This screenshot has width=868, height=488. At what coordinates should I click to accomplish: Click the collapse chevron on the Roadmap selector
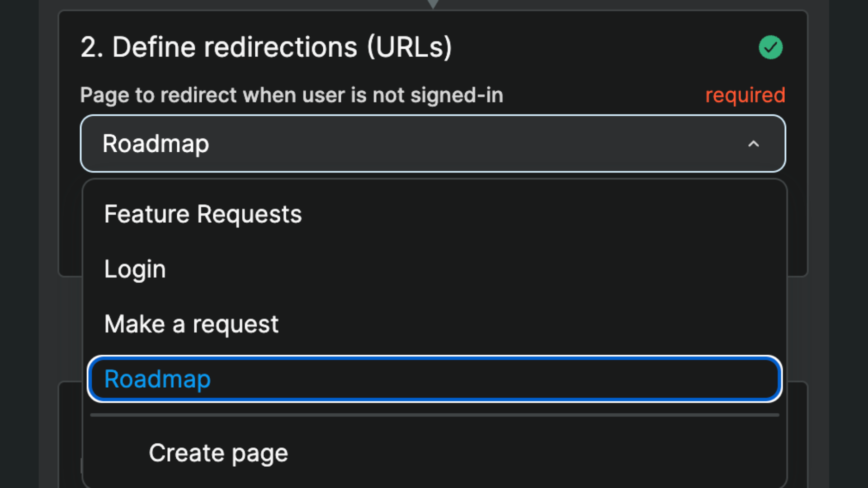click(x=754, y=144)
